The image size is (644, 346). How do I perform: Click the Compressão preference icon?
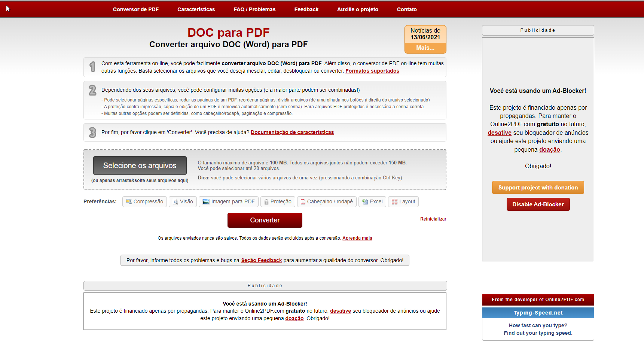129,202
